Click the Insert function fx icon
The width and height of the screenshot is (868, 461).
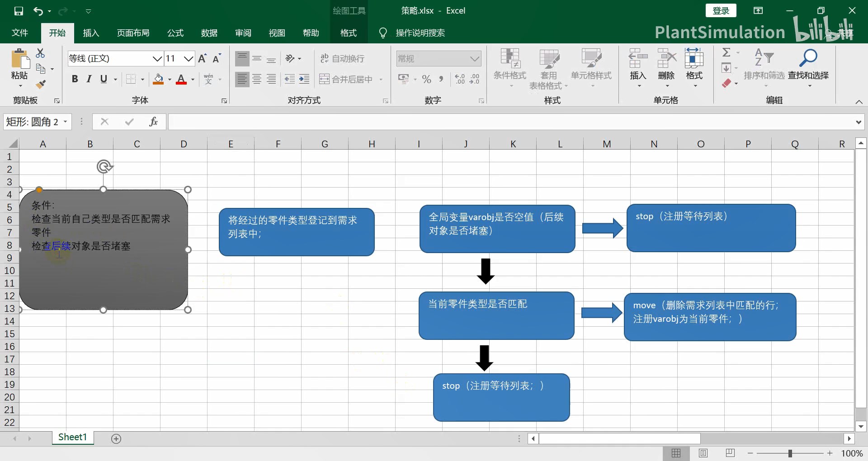[153, 122]
